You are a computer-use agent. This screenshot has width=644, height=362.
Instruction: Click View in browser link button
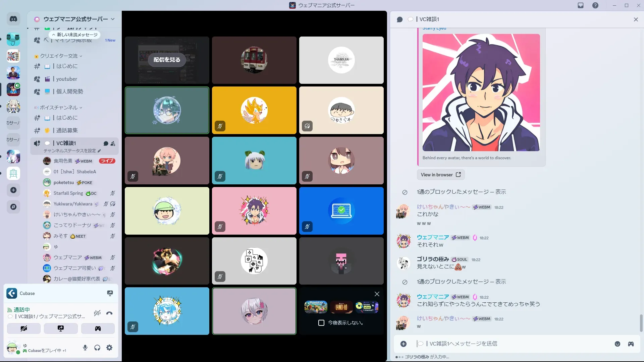pos(440,175)
